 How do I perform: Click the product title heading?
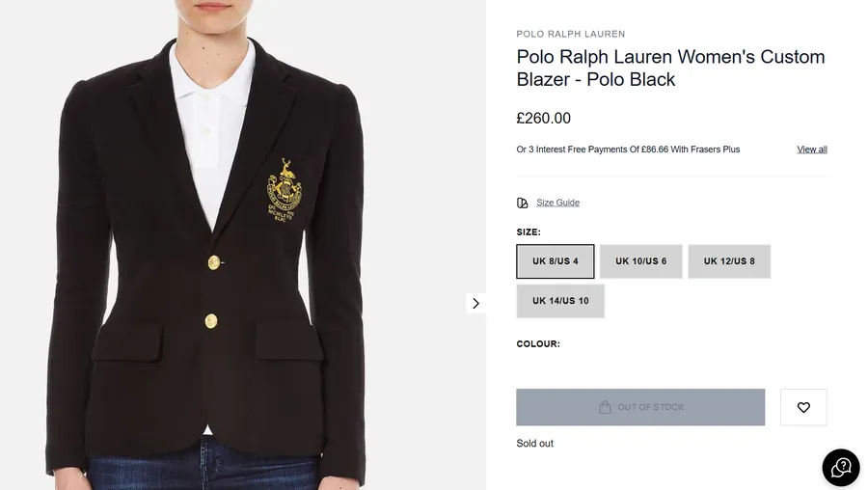[x=670, y=68]
